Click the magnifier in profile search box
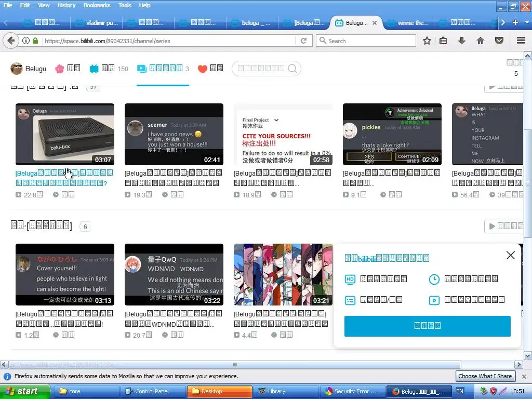The width and height of the screenshot is (532, 399). pos(292,69)
